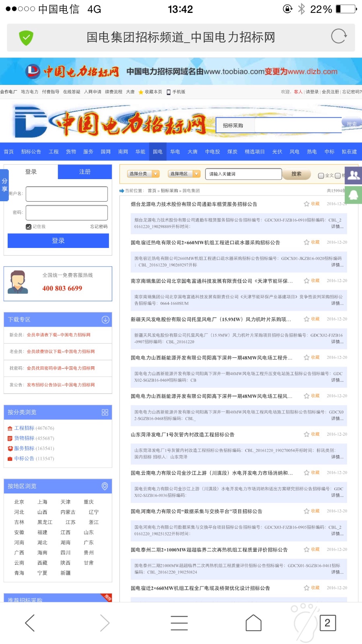Click the 分享 share side tab
Image resolution: width=362 pixels, height=644 pixels.
point(4,185)
